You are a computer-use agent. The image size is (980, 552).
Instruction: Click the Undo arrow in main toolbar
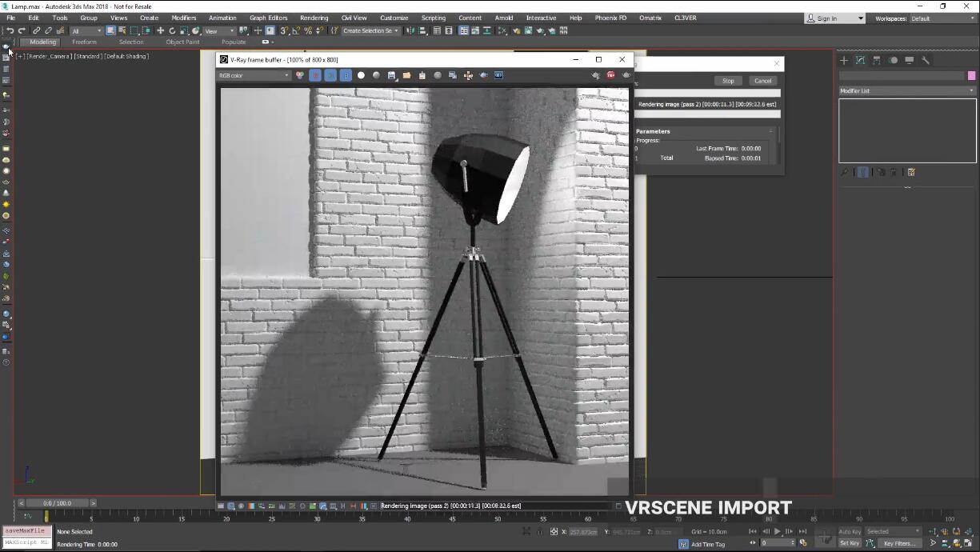point(10,30)
